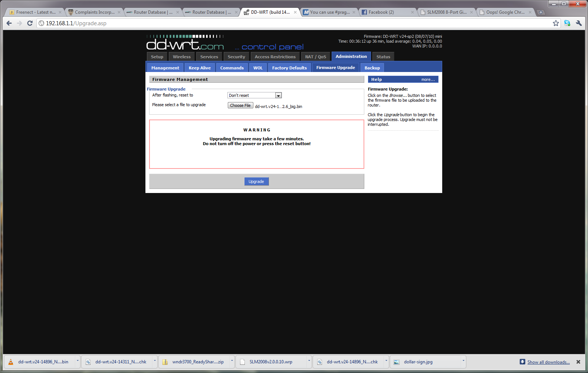Viewport: 588px width, 373px height.
Task: Open the Chrome wrench settings menu
Action: coord(579,23)
